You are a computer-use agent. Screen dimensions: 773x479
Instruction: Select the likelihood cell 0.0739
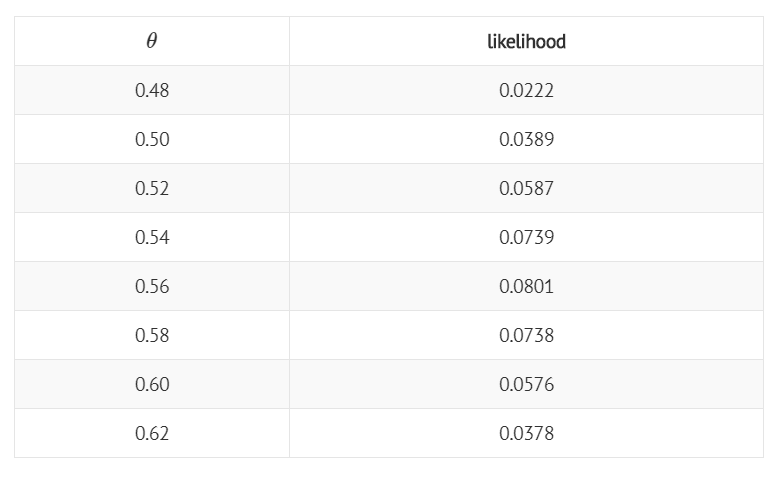(527, 237)
